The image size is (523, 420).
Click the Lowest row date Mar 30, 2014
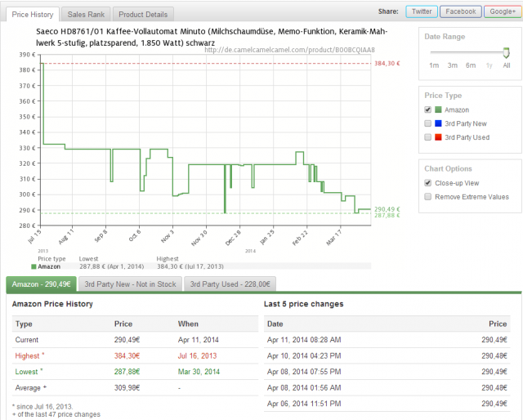(x=199, y=372)
